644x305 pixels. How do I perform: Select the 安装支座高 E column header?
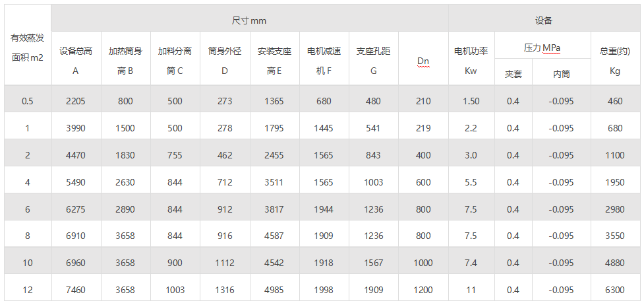274,60
